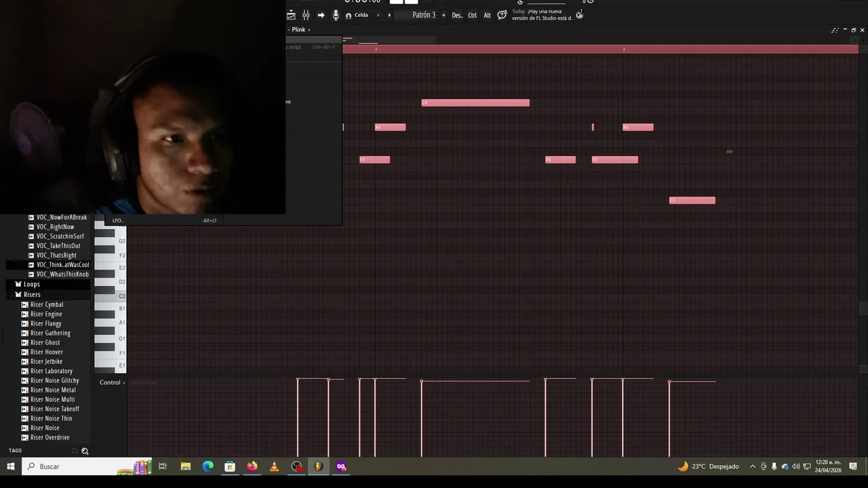Open Microsoft Store from taskbar
The image size is (868, 488).
pyautogui.click(x=230, y=466)
